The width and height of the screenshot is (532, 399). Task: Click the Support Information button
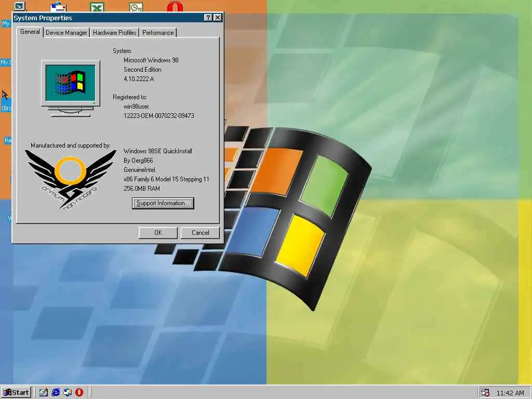pos(163,203)
